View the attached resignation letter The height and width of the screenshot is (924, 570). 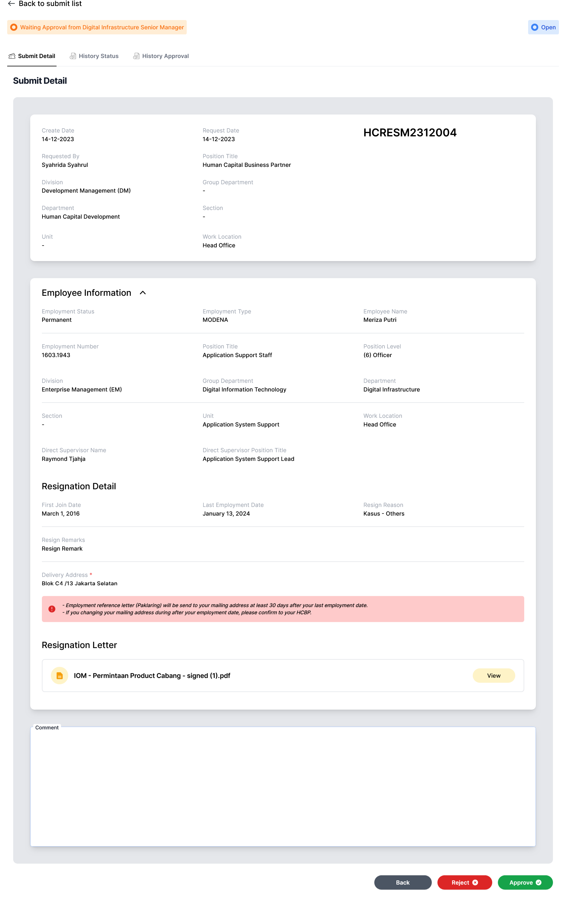pos(493,676)
